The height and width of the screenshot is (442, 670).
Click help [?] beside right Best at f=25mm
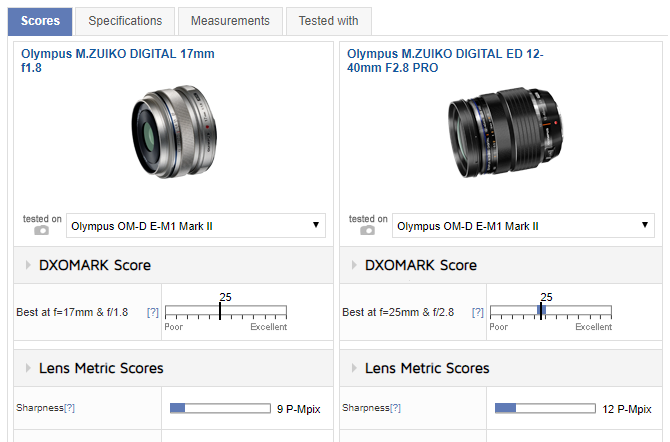tap(479, 313)
